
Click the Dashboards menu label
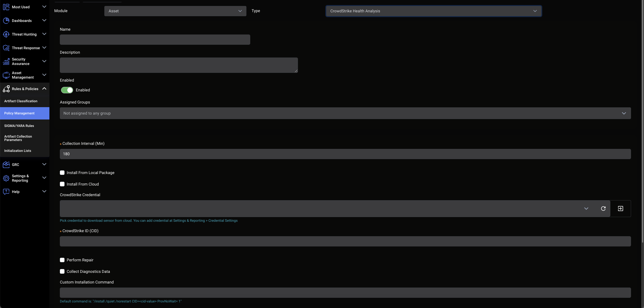(22, 21)
